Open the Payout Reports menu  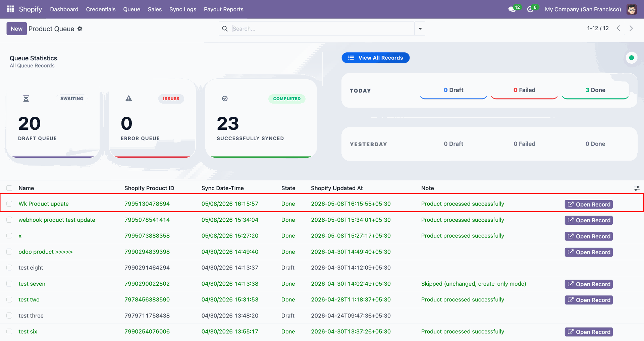(224, 9)
